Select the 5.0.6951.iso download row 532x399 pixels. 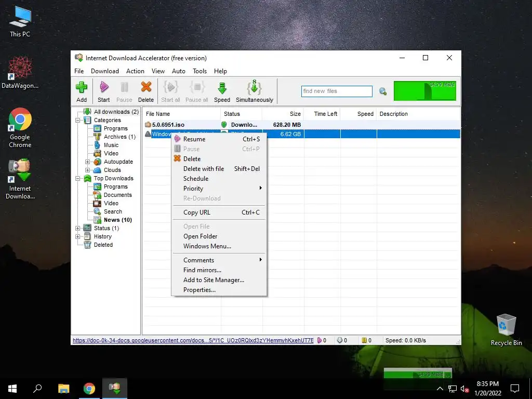tap(301, 125)
